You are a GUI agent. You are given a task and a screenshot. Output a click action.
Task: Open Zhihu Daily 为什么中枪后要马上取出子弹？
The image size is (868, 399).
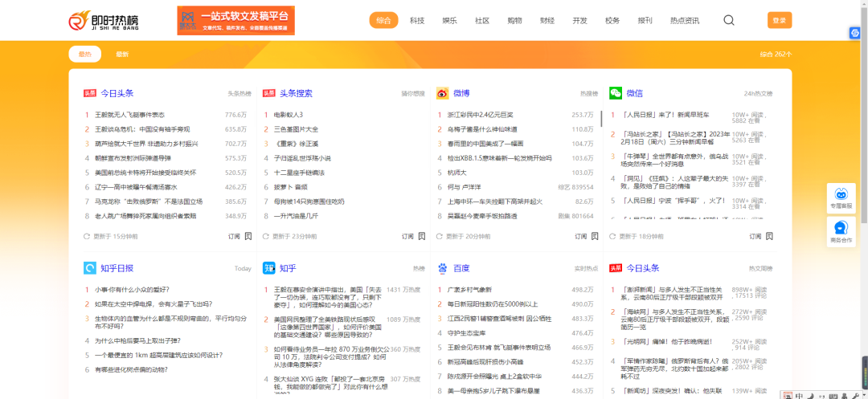click(138, 340)
